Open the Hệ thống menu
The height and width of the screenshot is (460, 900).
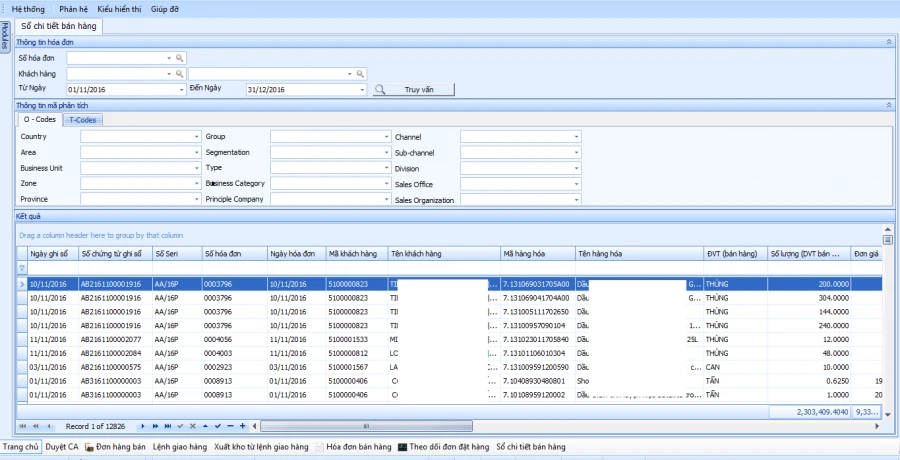pos(28,9)
